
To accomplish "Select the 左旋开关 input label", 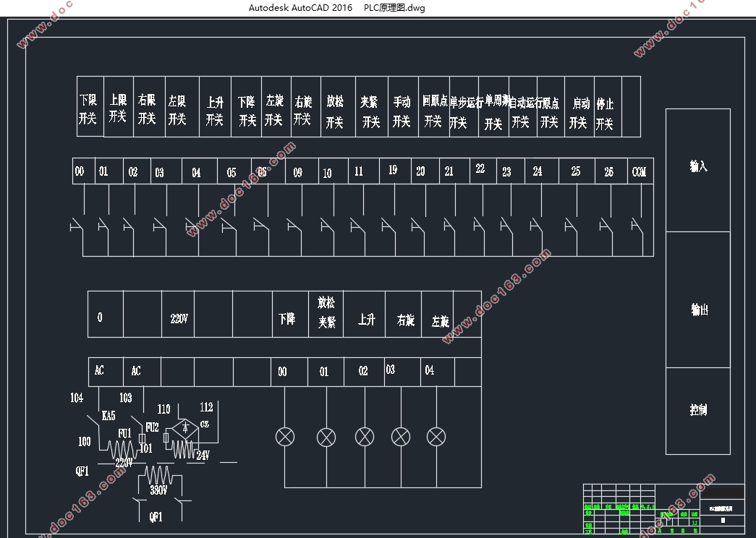I will pos(274,110).
